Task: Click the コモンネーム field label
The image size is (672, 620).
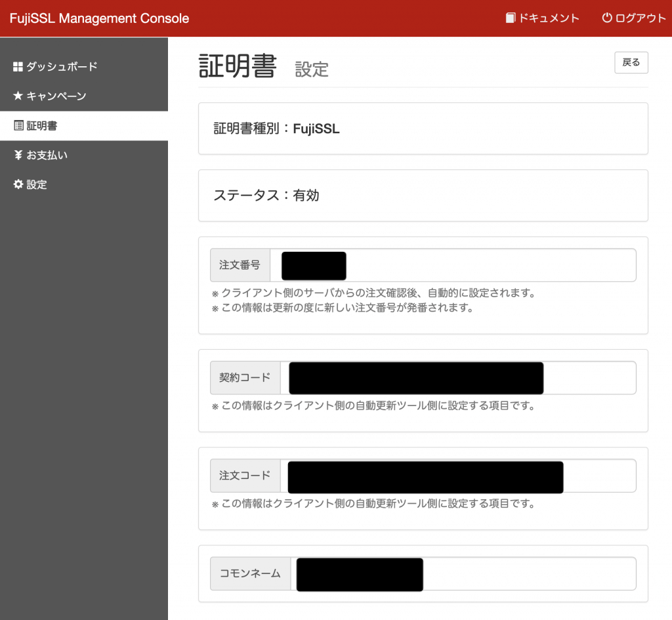Action: tap(250, 573)
